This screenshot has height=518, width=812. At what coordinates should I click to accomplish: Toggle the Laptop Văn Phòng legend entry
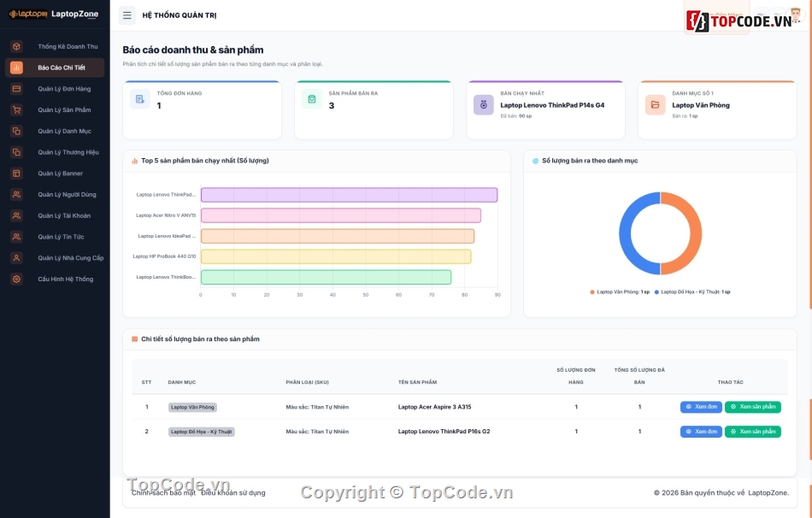pos(620,292)
